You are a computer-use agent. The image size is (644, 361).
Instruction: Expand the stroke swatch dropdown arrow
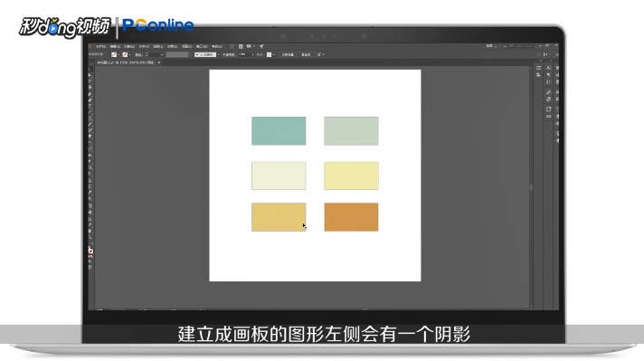pos(129,54)
